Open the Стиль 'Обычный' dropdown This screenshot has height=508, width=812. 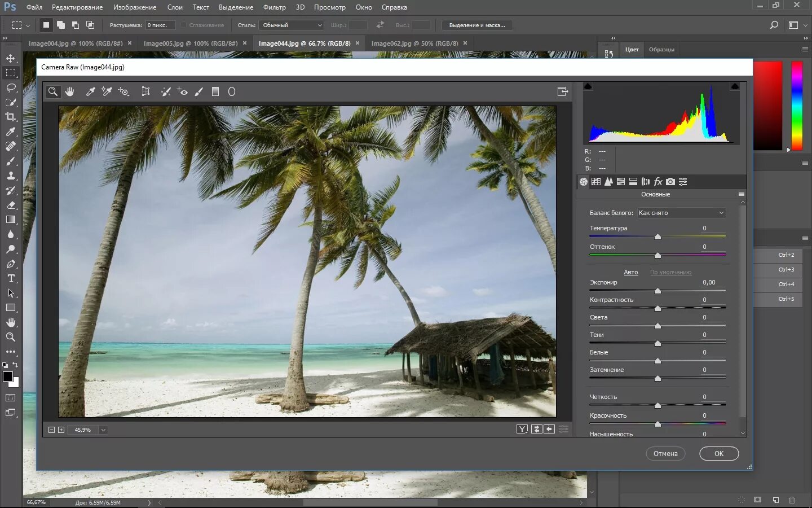(x=292, y=25)
